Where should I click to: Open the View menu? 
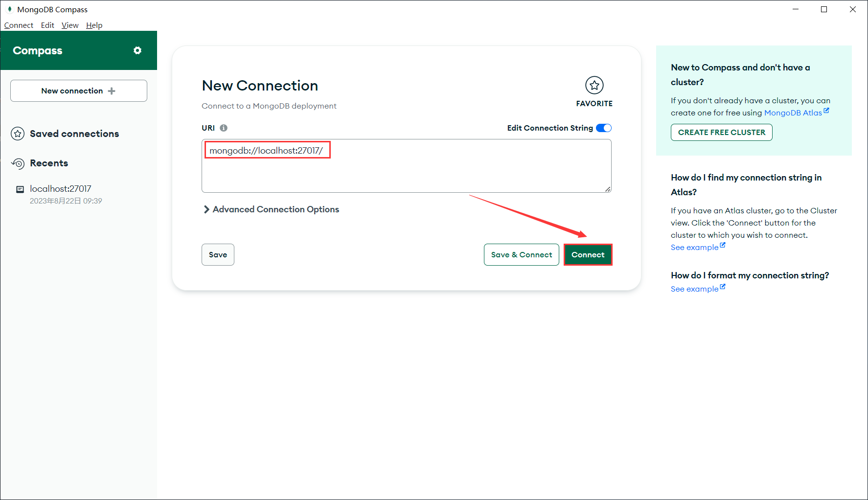[x=70, y=25]
